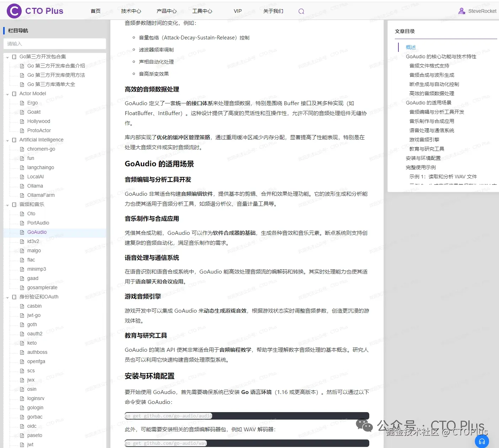499x448 pixels.
Task: Collapse the 音频和音乐 category chevron
Action: click(x=7, y=204)
